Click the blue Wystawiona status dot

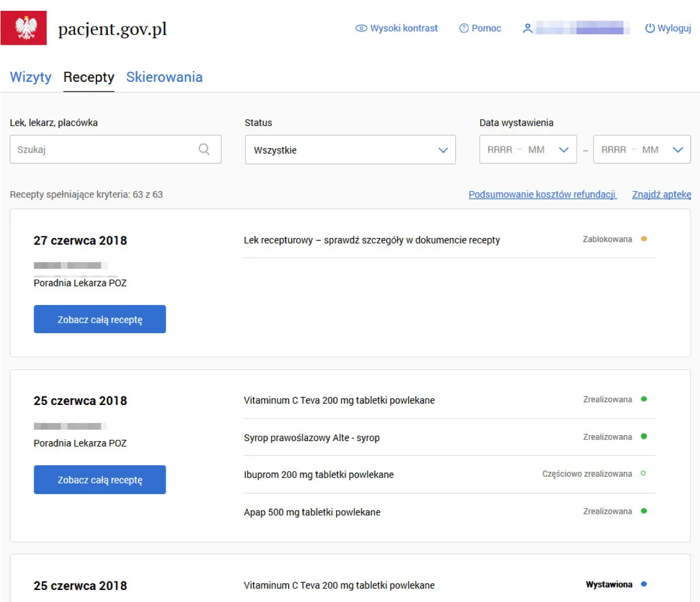tap(644, 584)
